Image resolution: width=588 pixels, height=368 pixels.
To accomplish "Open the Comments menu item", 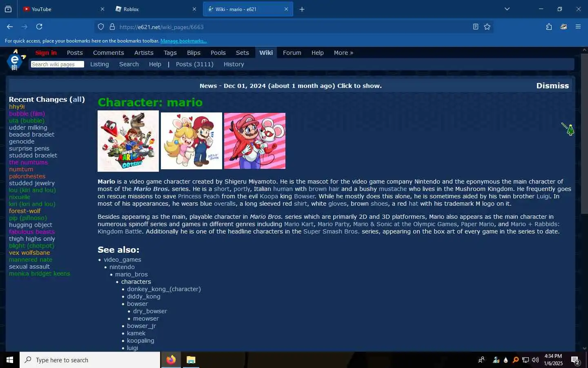I will point(108,53).
